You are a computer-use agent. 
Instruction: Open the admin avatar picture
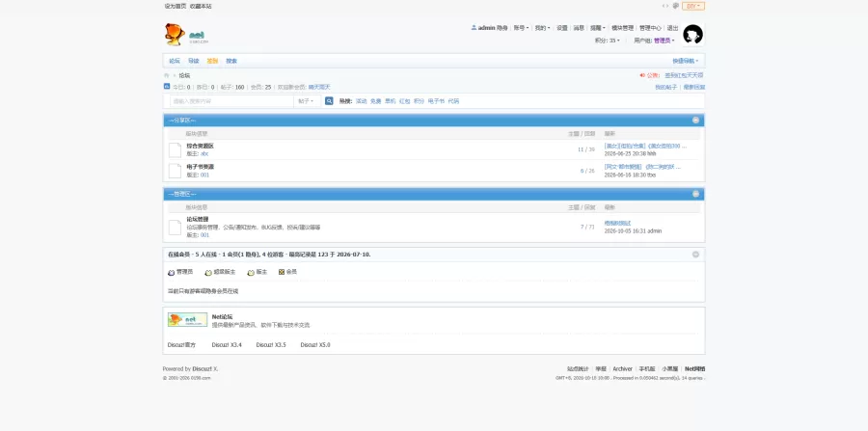point(692,35)
